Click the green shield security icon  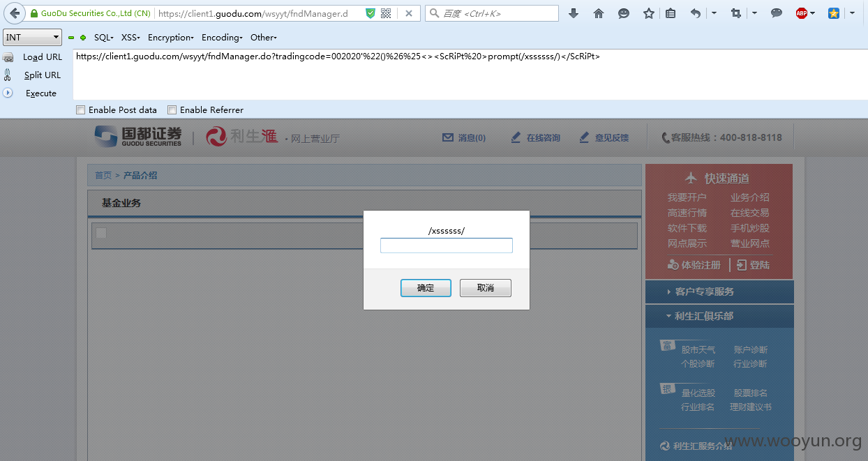371,13
